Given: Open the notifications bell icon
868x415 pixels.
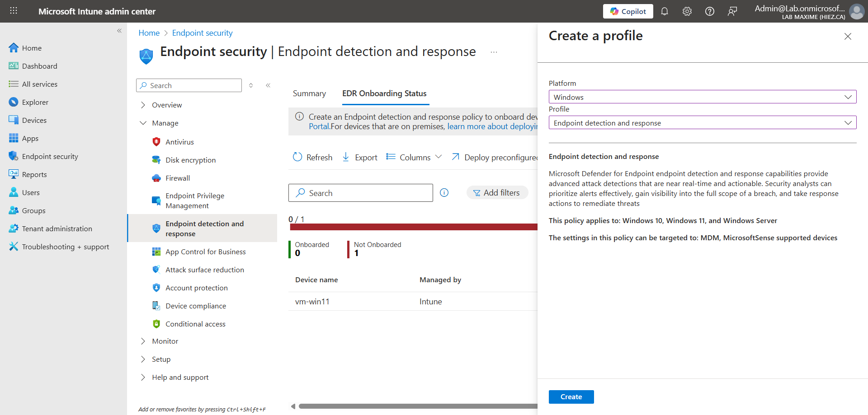Looking at the screenshot, I should 664,11.
